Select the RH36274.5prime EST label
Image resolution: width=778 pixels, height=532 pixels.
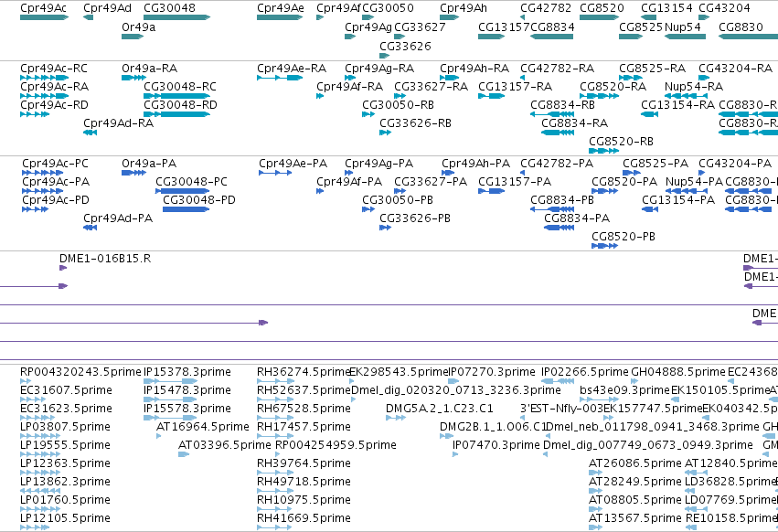click(304, 372)
